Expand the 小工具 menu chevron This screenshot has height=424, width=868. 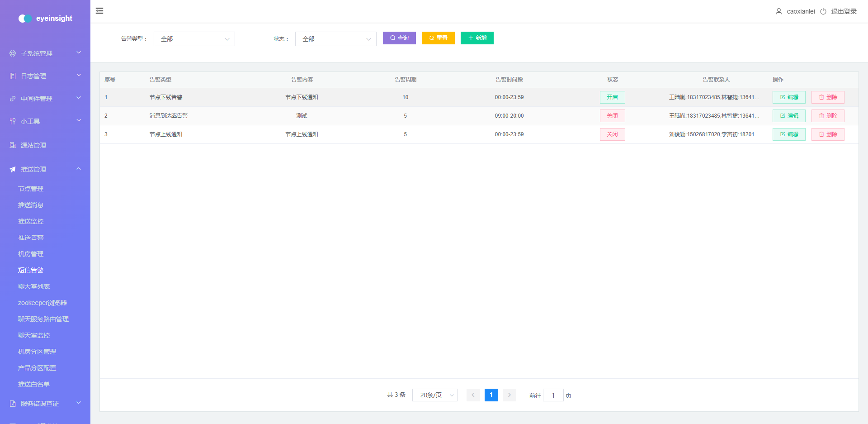pyautogui.click(x=79, y=121)
